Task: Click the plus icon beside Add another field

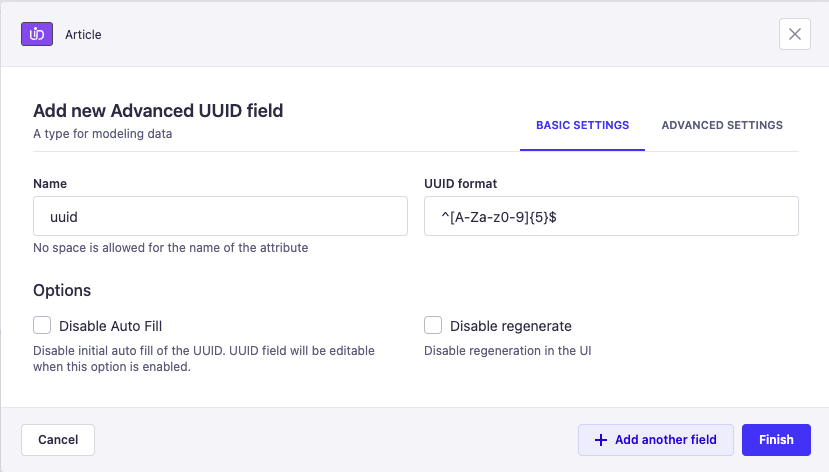Action: coord(601,440)
